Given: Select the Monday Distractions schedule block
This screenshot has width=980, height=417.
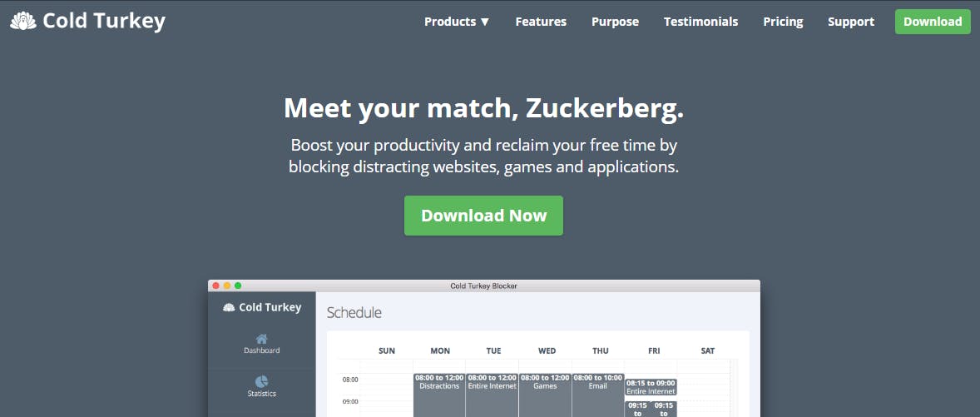Looking at the screenshot, I should [x=439, y=395].
